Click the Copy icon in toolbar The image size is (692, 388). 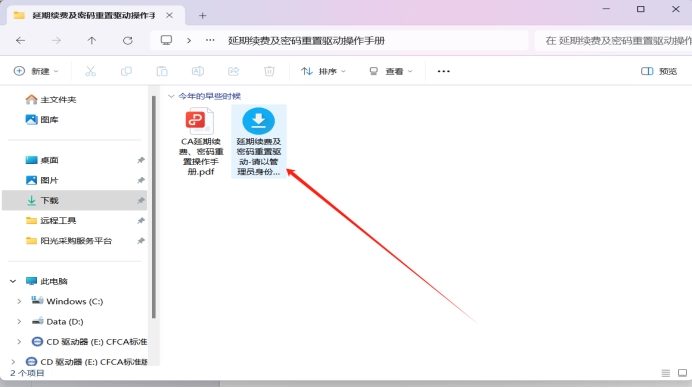(x=126, y=71)
